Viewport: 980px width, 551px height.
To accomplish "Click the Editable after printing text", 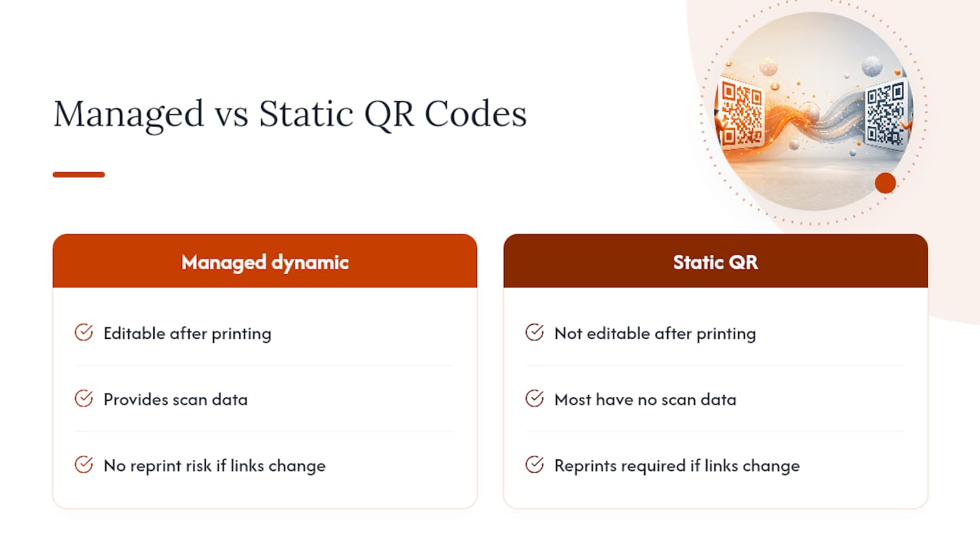I will 188,334.
